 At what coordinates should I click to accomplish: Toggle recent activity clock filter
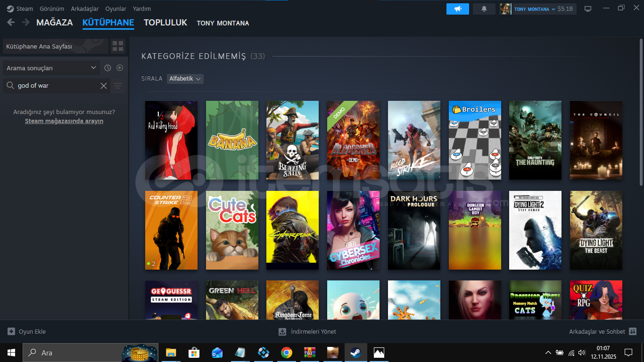click(107, 68)
